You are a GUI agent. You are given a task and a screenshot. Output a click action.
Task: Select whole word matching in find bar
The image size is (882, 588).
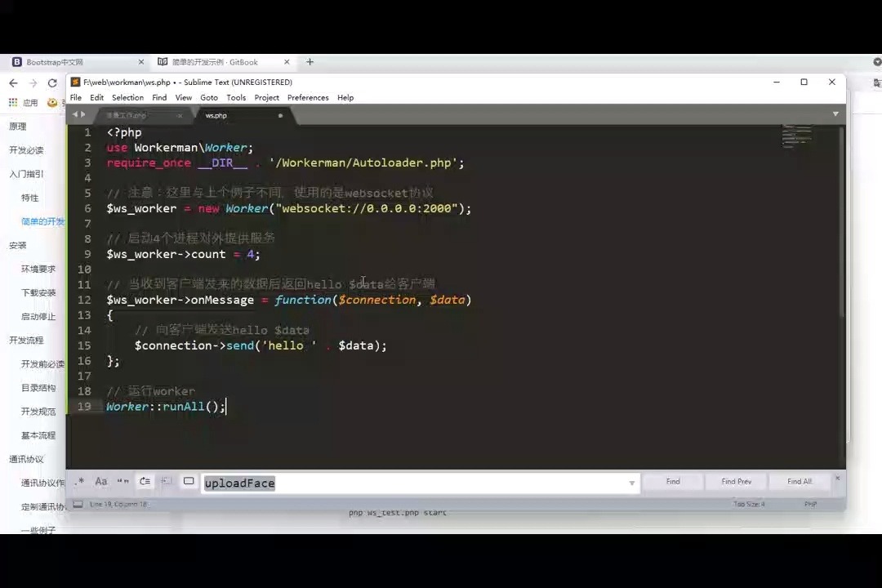point(122,482)
